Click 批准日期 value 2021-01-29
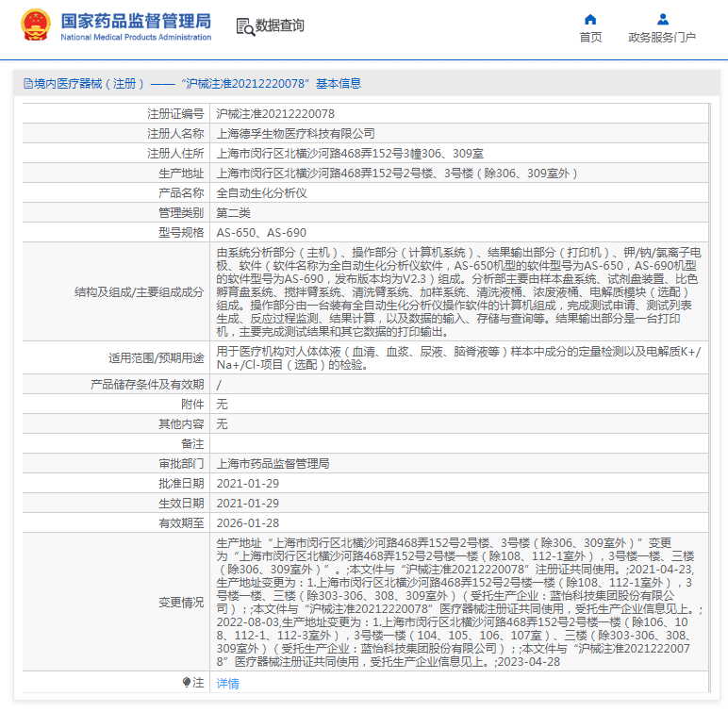This screenshot has height=712, width=728. [248, 484]
